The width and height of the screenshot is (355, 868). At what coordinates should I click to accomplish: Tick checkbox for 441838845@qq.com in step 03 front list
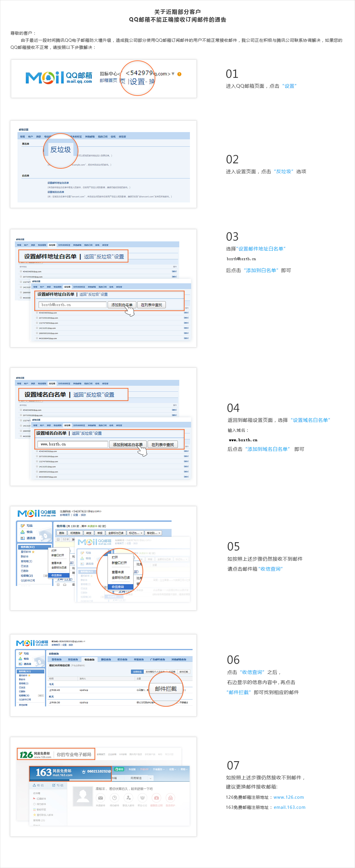(37, 338)
